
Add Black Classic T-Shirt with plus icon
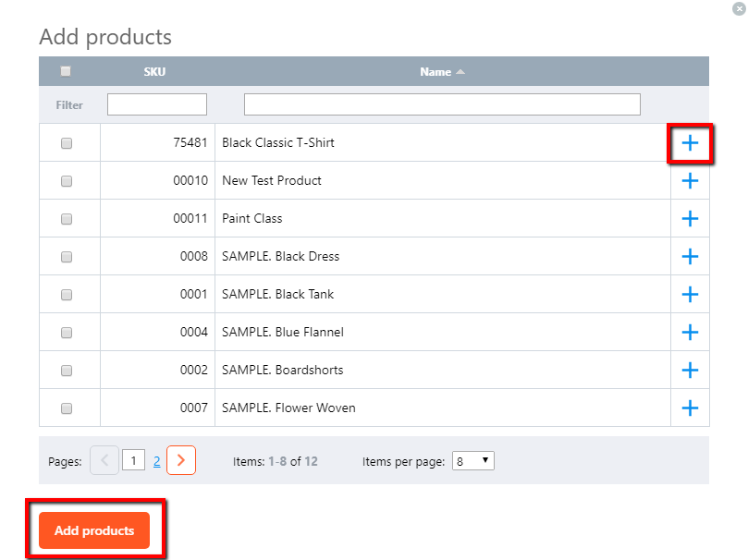(x=690, y=143)
